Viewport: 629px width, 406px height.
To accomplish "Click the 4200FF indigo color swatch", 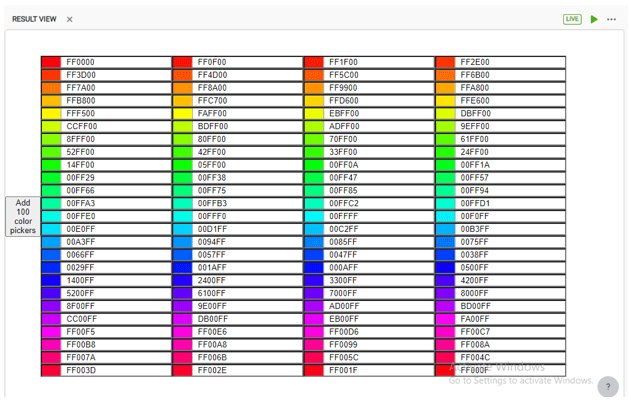I will pos(445,280).
